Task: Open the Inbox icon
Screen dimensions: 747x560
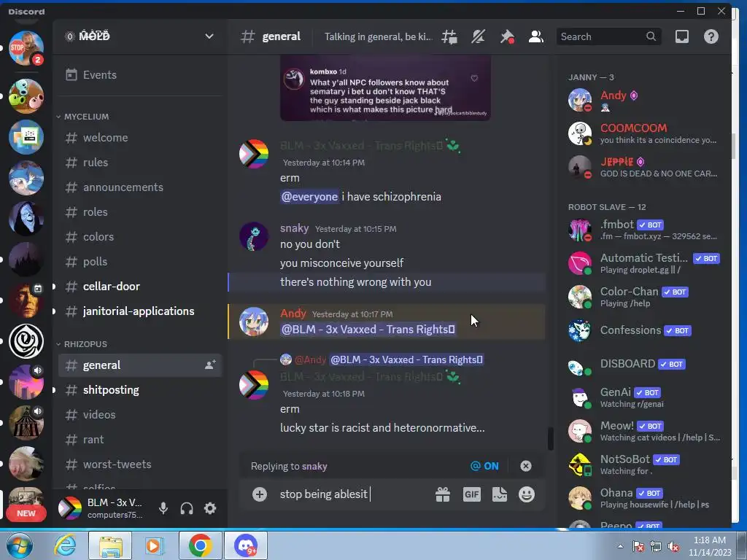Action: click(682, 36)
